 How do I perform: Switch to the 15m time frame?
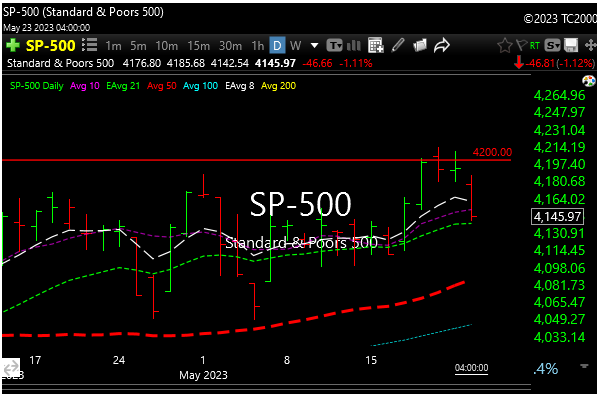pyautogui.click(x=198, y=46)
